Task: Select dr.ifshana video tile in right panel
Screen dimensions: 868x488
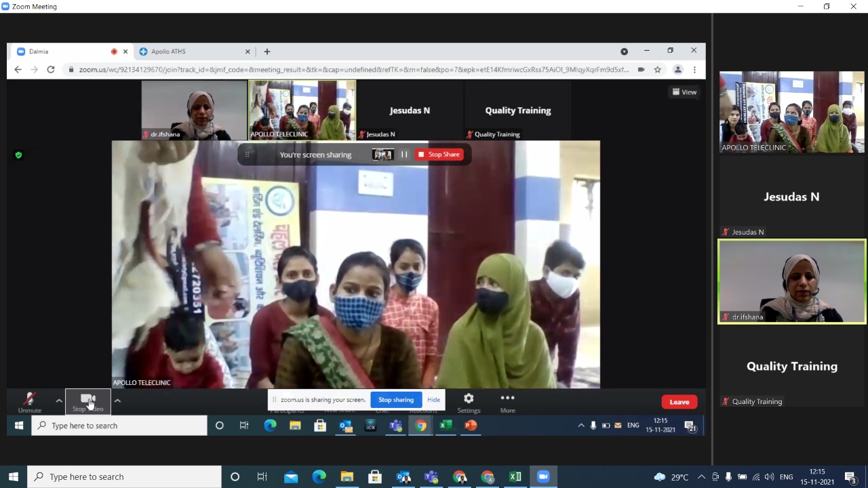Action: point(791,281)
